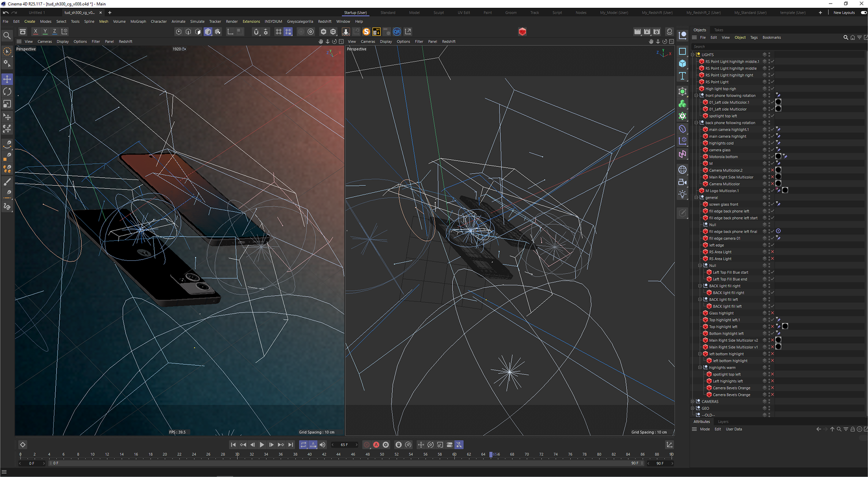This screenshot has height=477, width=868.
Task: Click the Y axis lock icon
Action: pyautogui.click(x=45, y=32)
